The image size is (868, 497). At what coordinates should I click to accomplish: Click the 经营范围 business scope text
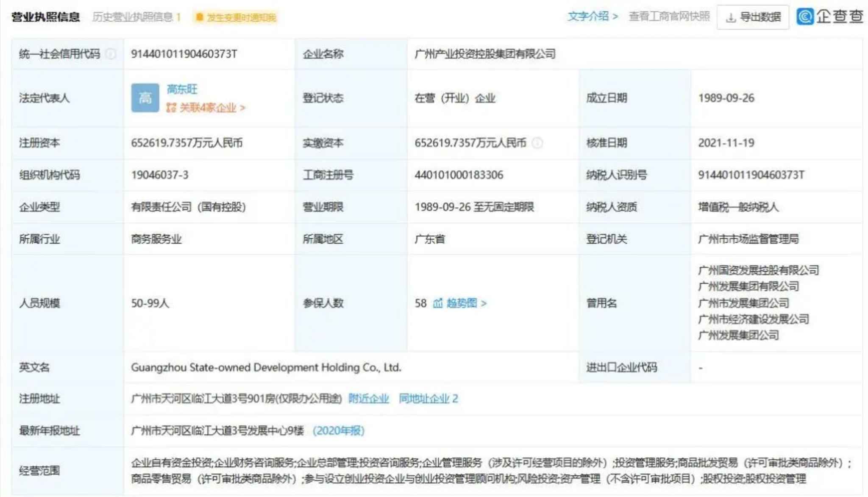(491, 471)
